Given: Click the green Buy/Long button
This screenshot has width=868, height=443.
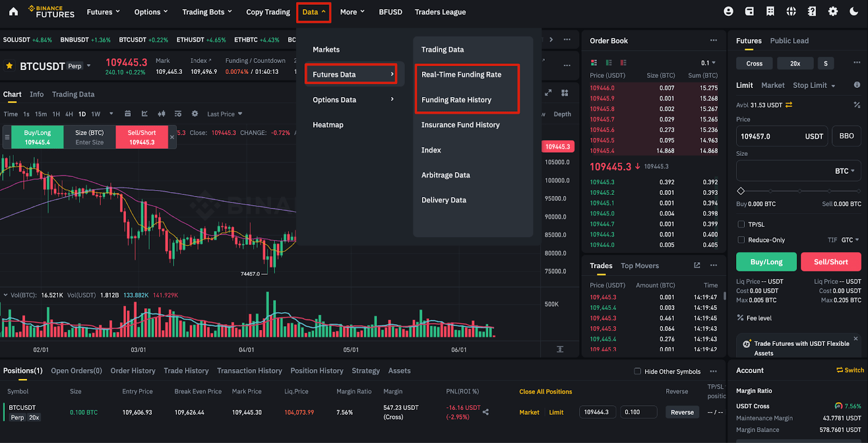Looking at the screenshot, I should pyautogui.click(x=766, y=262).
